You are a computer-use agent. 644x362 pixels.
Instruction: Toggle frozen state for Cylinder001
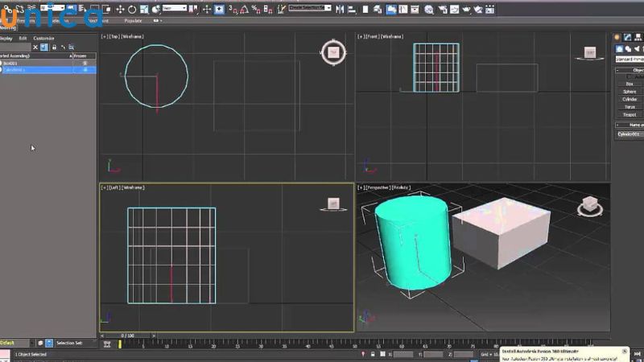coord(85,70)
